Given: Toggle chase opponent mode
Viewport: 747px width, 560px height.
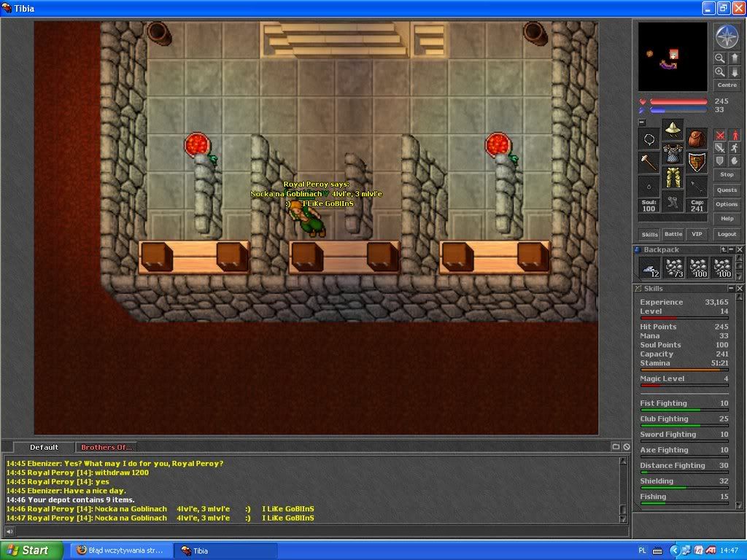Looking at the screenshot, I should point(735,148).
